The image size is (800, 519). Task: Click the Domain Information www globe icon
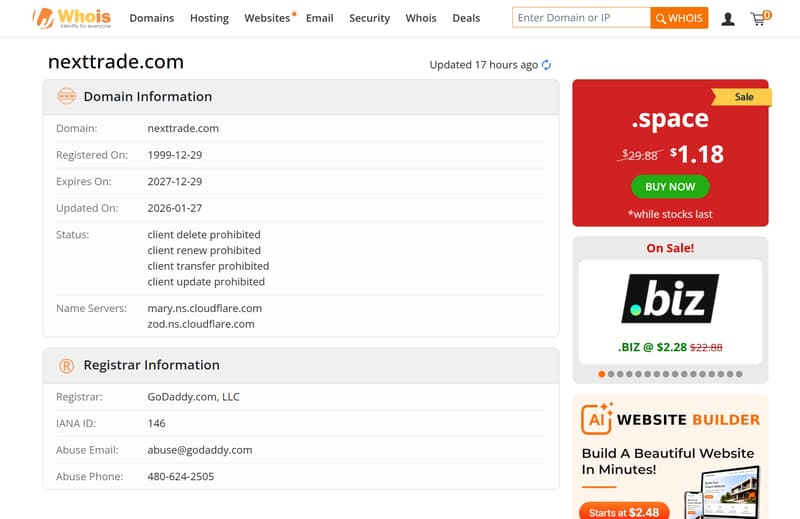[x=66, y=96]
